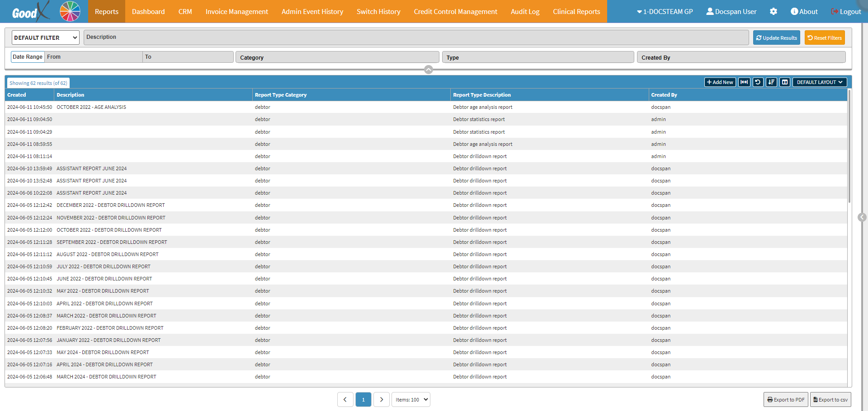Viewport: 868px width, 411px height.
Task: Click the reset layout circular arrow icon
Action: (x=758, y=82)
